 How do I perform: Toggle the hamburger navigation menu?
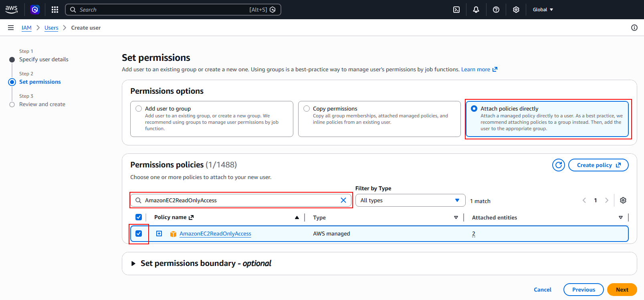tap(11, 28)
